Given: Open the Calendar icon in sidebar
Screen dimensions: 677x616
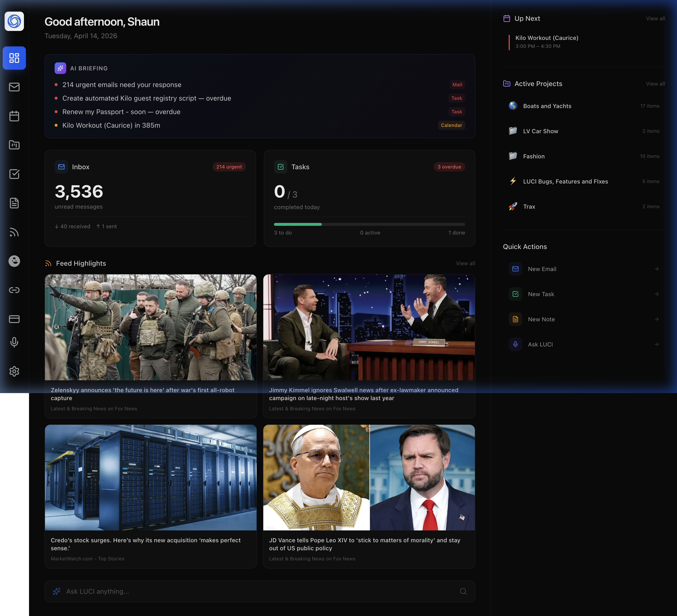Looking at the screenshot, I should click(x=14, y=116).
